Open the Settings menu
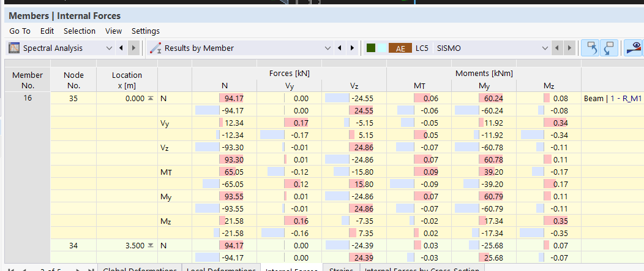Image resolution: width=644 pixels, height=271 pixels. click(146, 31)
